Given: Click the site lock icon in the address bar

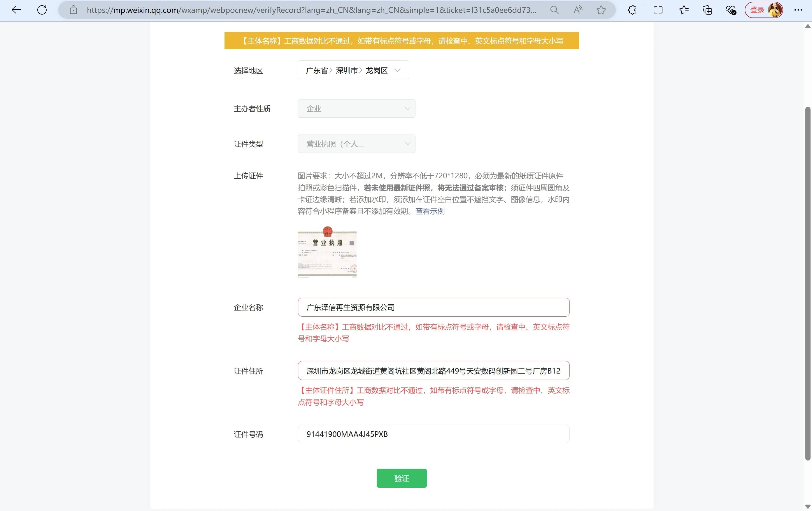Looking at the screenshot, I should click(x=73, y=10).
